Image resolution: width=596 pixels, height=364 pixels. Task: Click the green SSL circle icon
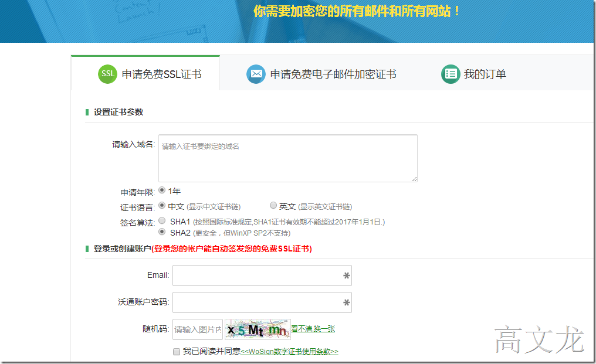(107, 74)
